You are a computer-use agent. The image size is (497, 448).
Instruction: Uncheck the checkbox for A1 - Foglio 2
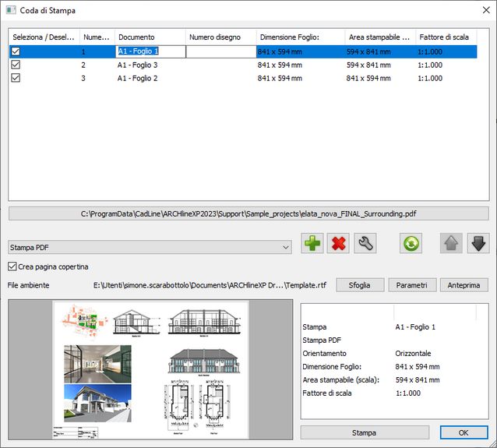click(16, 78)
